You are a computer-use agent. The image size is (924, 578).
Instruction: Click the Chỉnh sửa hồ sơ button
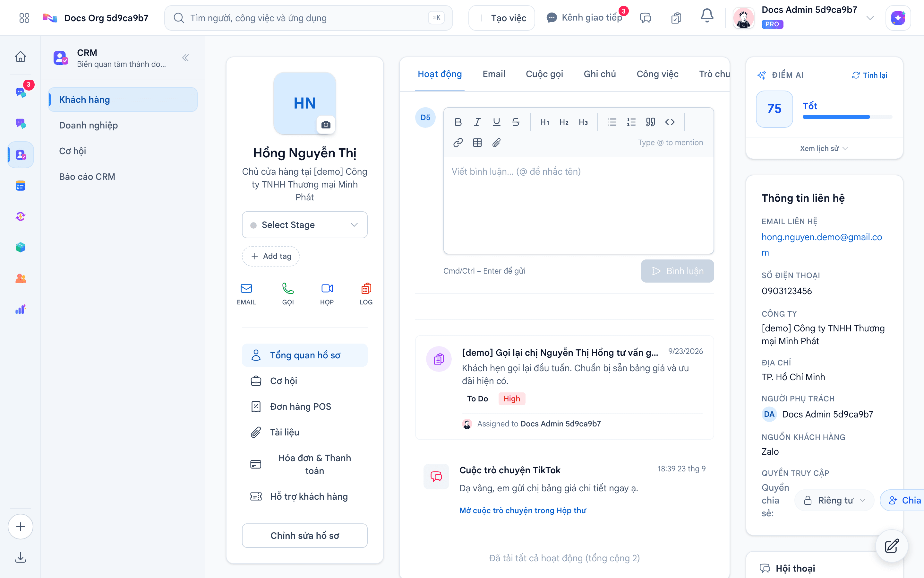(x=305, y=536)
